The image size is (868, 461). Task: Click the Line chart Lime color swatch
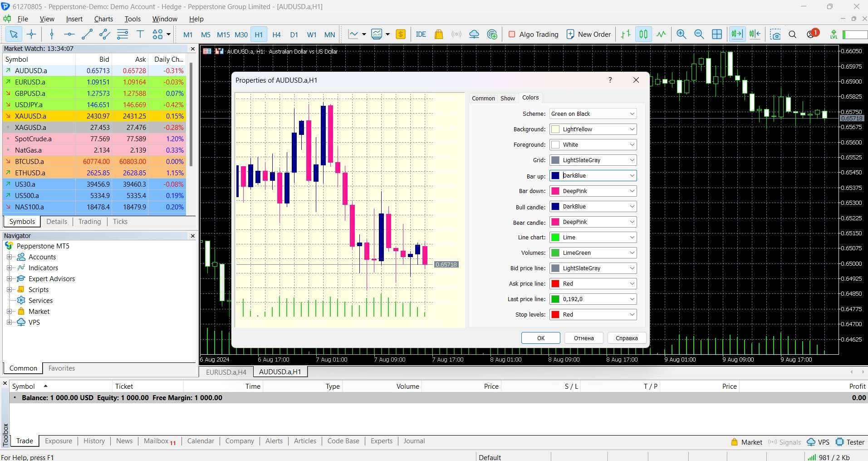(x=555, y=238)
